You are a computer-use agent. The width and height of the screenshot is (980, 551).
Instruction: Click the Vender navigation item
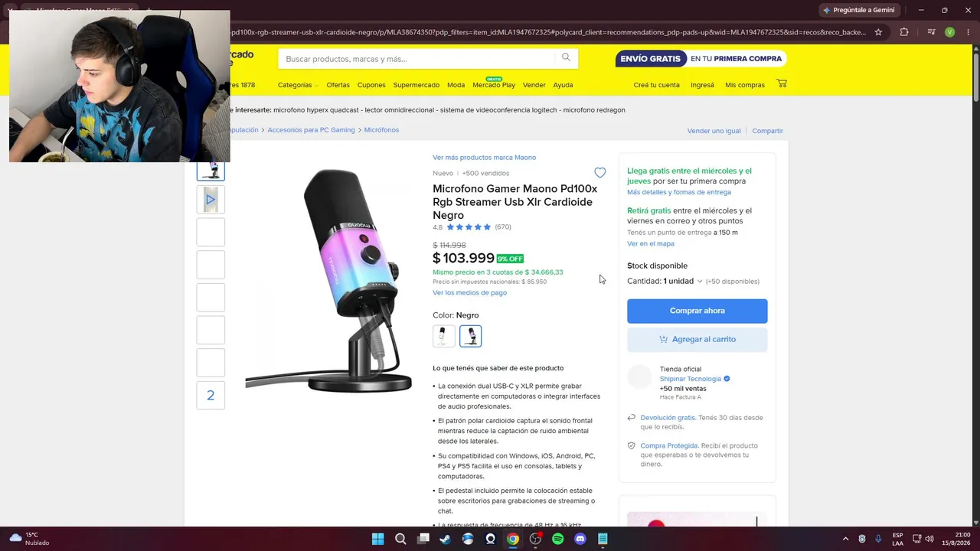(534, 85)
